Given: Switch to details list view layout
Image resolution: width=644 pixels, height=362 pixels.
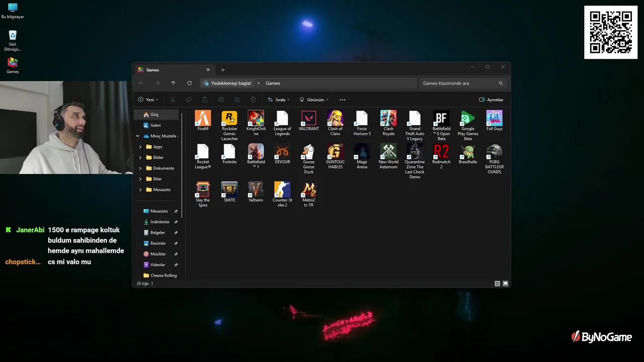Looking at the screenshot, I should [497, 284].
